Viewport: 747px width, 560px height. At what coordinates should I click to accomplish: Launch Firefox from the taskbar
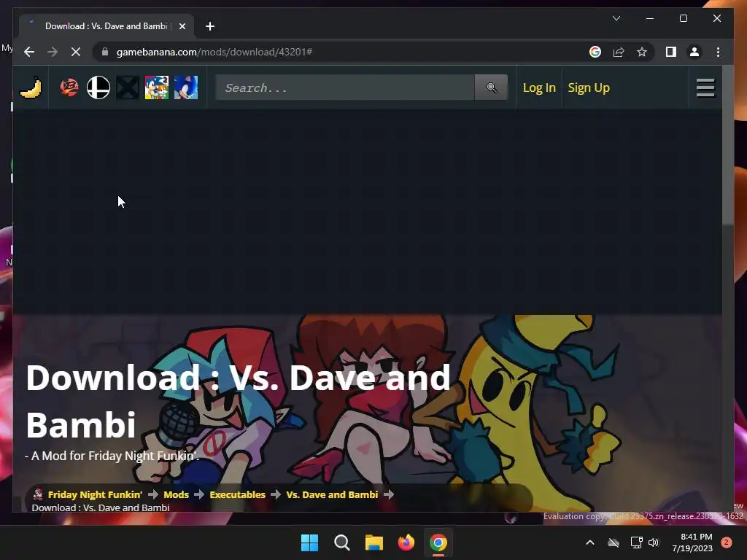406,542
